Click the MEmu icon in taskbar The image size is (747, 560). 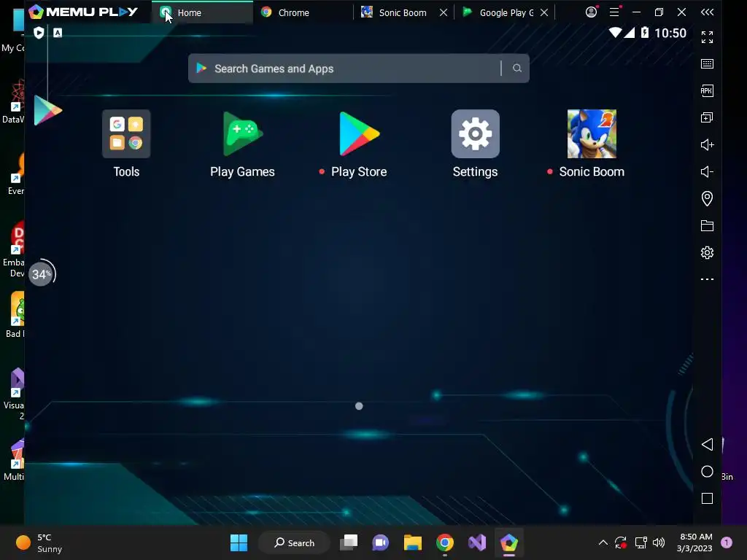[x=508, y=542]
